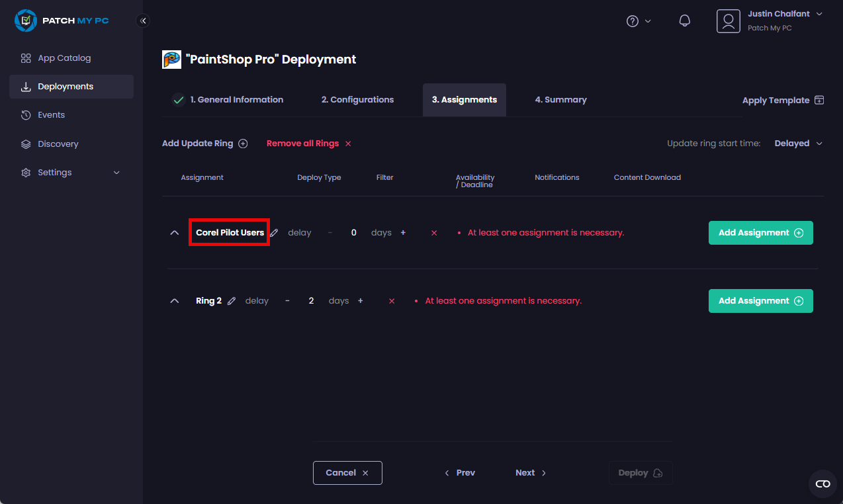This screenshot has height=504, width=843.
Task: Switch to the 2. Configurations tab
Action: (357, 100)
